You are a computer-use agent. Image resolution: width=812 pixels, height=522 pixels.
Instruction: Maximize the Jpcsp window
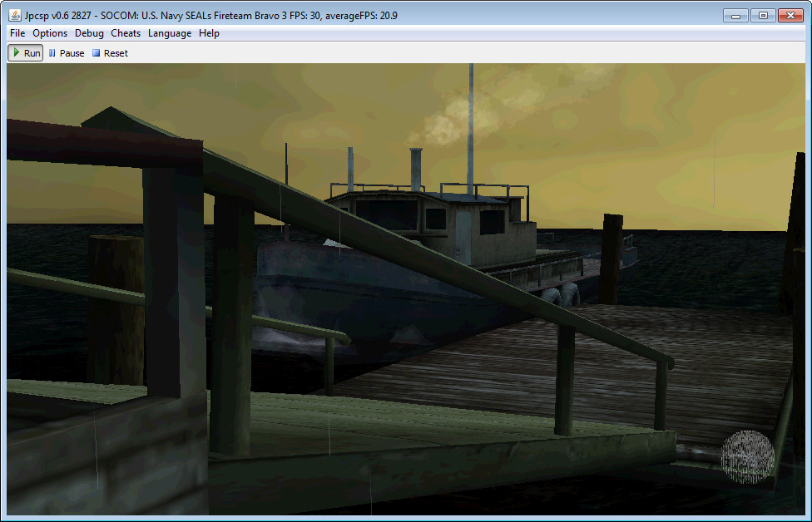763,16
